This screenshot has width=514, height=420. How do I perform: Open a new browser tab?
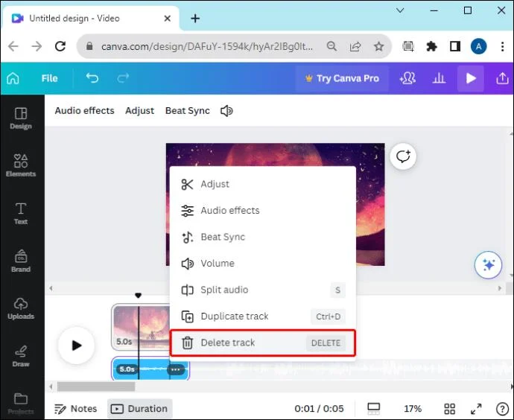click(x=195, y=19)
